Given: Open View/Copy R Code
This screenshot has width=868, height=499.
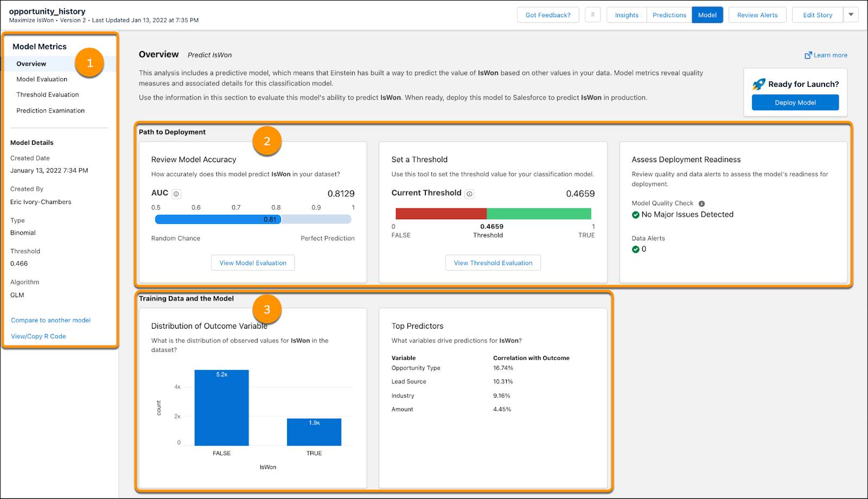Looking at the screenshot, I should (38, 336).
